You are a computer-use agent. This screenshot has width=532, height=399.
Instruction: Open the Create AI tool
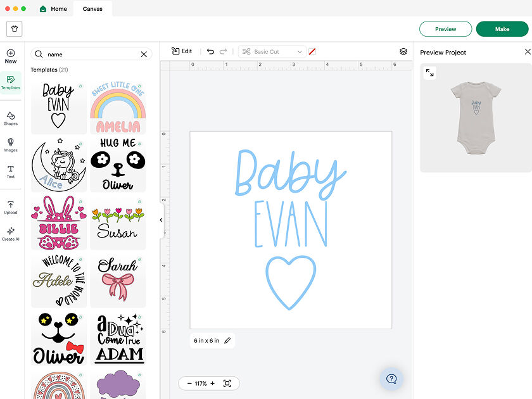tap(11, 234)
